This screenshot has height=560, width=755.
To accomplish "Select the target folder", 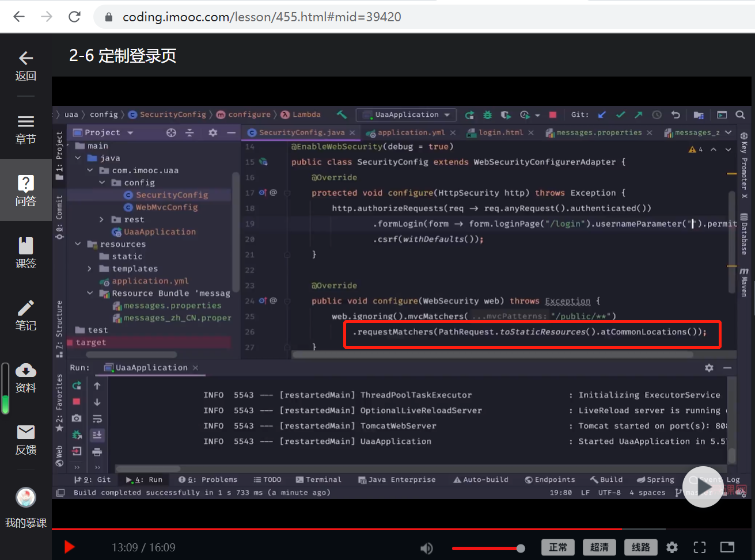I will pyautogui.click(x=91, y=342).
